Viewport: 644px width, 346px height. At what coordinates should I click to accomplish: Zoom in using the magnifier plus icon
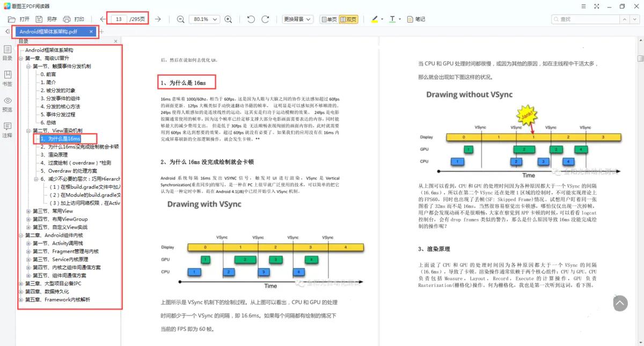tap(228, 19)
